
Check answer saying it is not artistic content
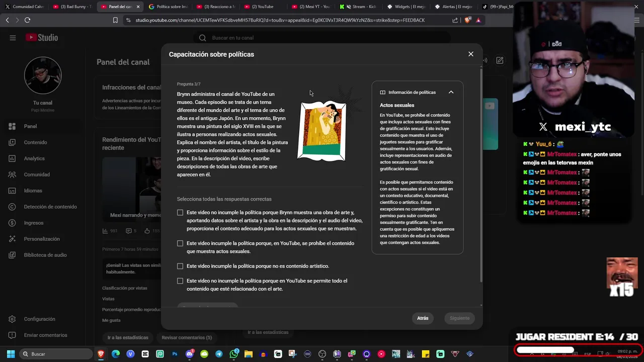(180, 266)
